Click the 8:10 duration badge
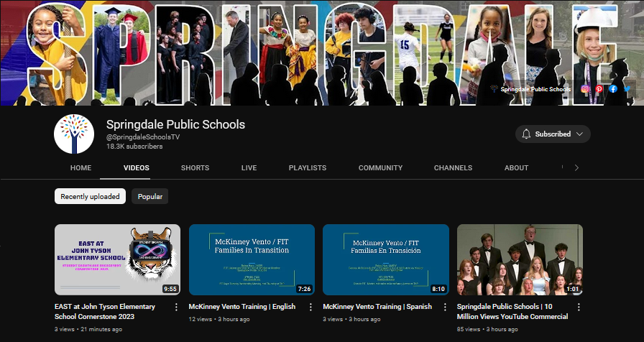 (438, 289)
